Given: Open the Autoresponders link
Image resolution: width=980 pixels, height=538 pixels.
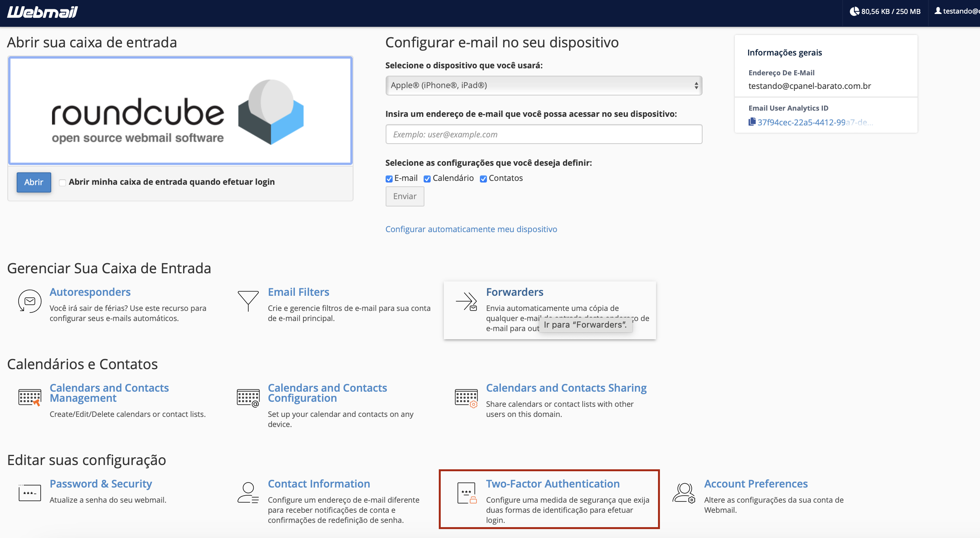Looking at the screenshot, I should (x=90, y=292).
